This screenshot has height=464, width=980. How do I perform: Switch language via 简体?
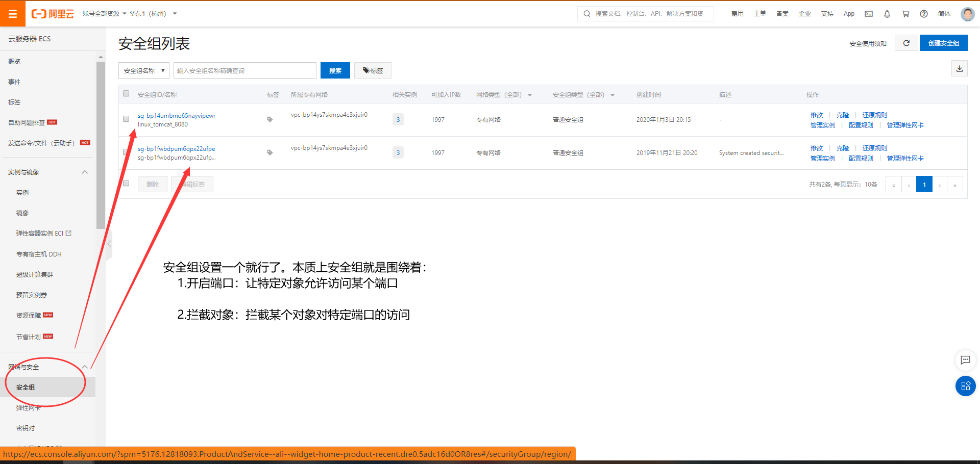(x=944, y=14)
